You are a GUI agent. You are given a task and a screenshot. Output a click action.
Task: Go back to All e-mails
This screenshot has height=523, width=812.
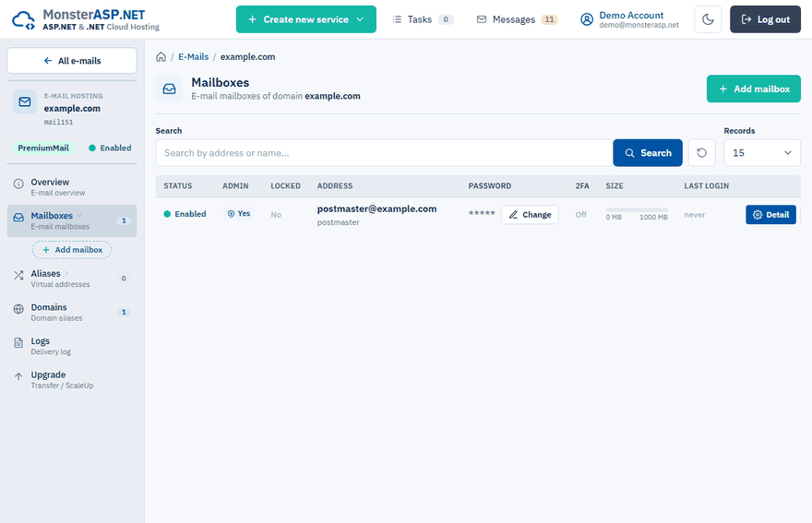[x=72, y=61]
